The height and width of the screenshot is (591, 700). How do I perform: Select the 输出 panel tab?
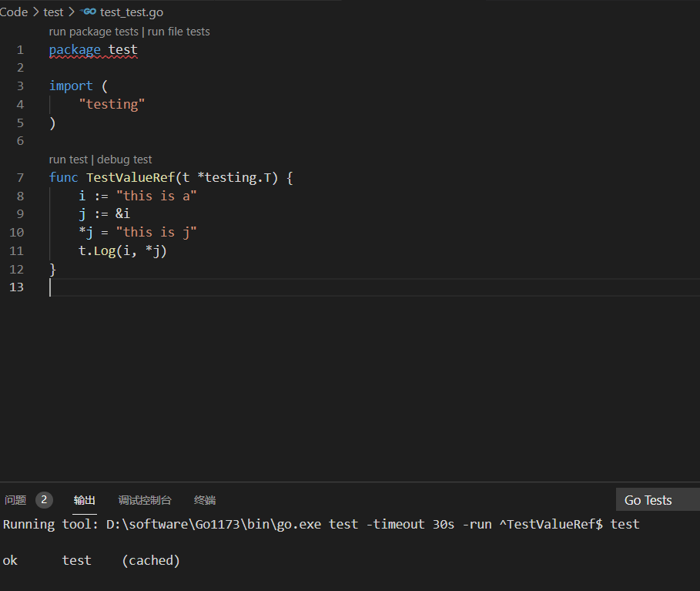click(x=85, y=500)
